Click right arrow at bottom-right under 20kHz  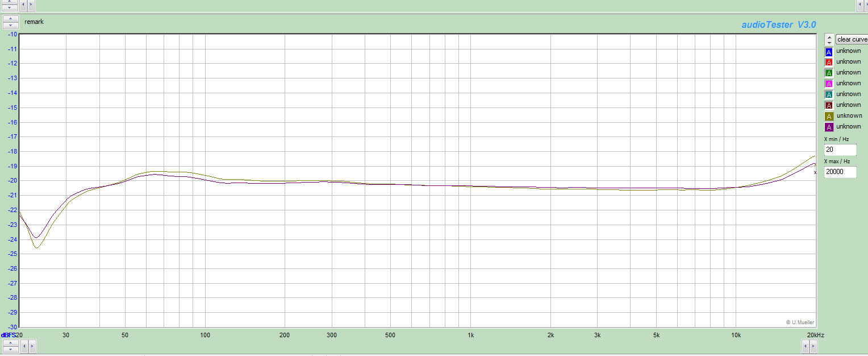[x=812, y=346]
